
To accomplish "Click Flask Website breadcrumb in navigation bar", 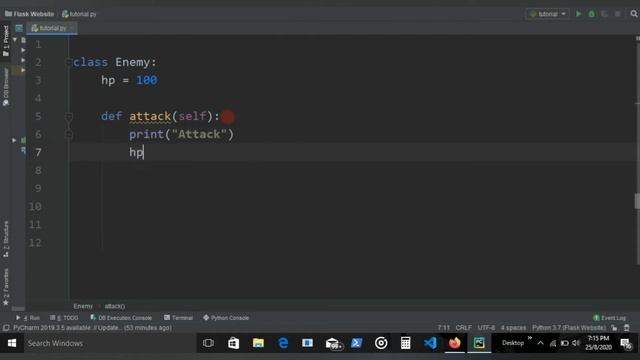I will tap(29, 14).
